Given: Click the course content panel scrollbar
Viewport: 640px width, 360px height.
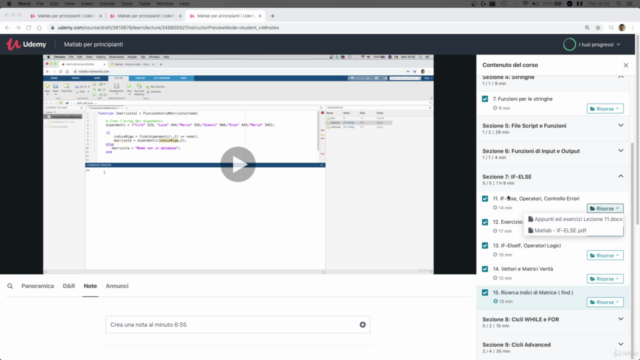Looking at the screenshot, I should [x=632, y=184].
